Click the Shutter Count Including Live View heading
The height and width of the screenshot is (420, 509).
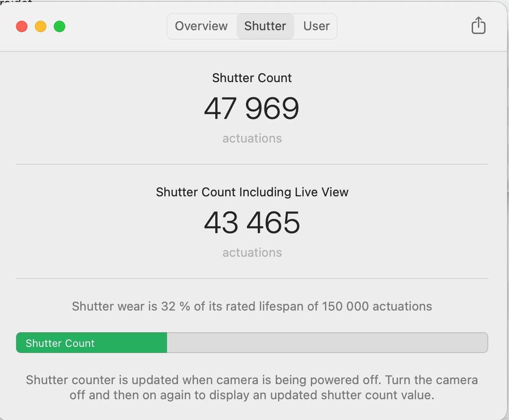pos(252,192)
